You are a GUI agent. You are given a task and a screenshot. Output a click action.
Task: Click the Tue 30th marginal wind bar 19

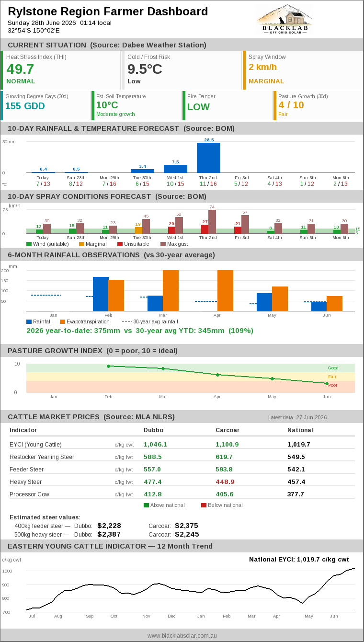138,230
